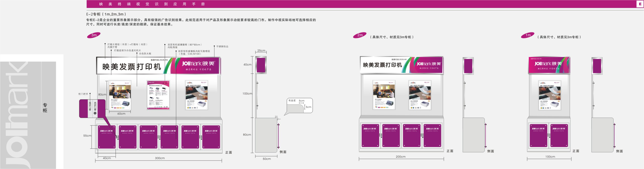The image size is (644, 169).
Task: Click the 100cm height label on 3m side view
Action: 247,94
